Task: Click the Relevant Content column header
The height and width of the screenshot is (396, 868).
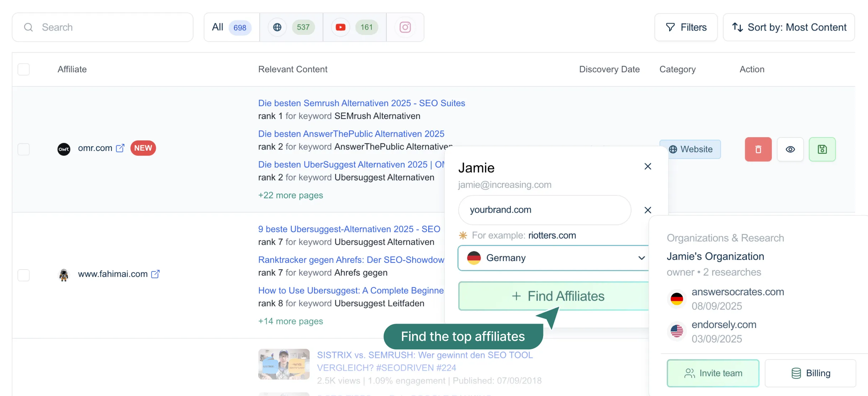Action: (x=293, y=69)
